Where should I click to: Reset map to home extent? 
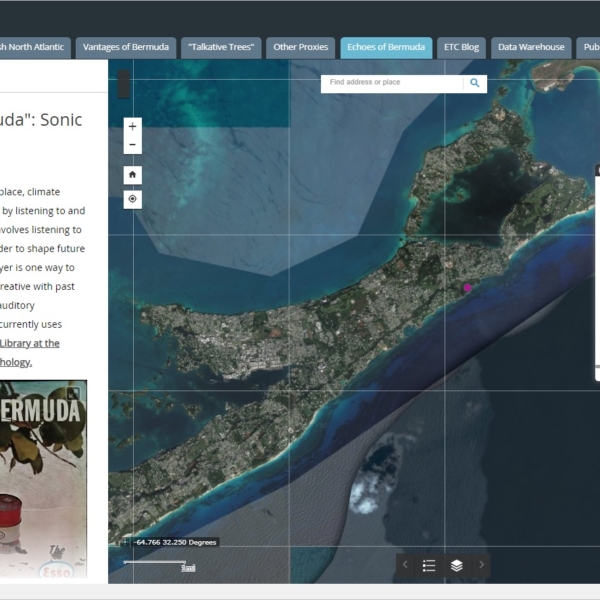tap(133, 175)
